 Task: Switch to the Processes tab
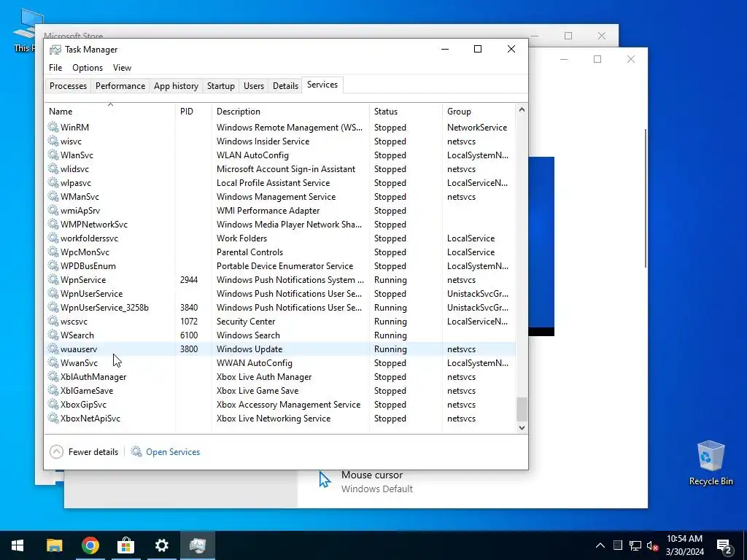point(68,86)
